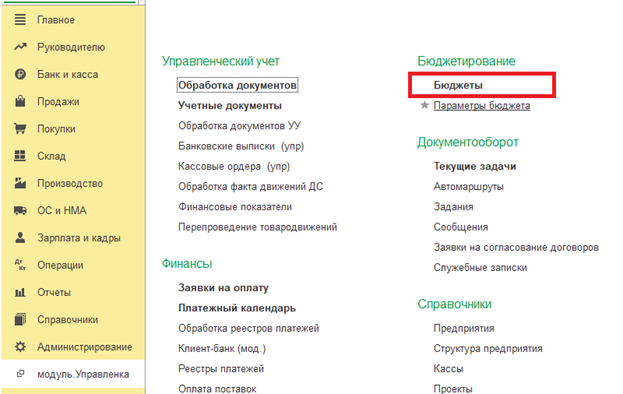
Task: Open Финансовые показатели
Action: (x=235, y=207)
